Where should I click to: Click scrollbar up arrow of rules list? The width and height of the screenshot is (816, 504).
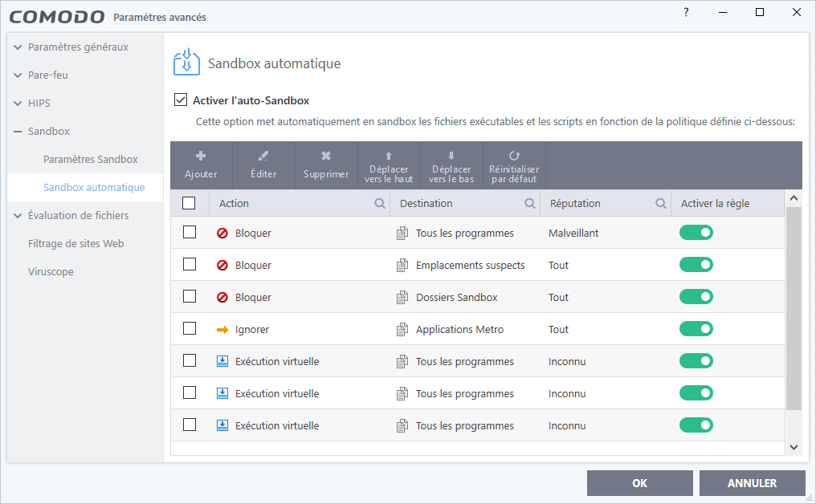[794, 198]
